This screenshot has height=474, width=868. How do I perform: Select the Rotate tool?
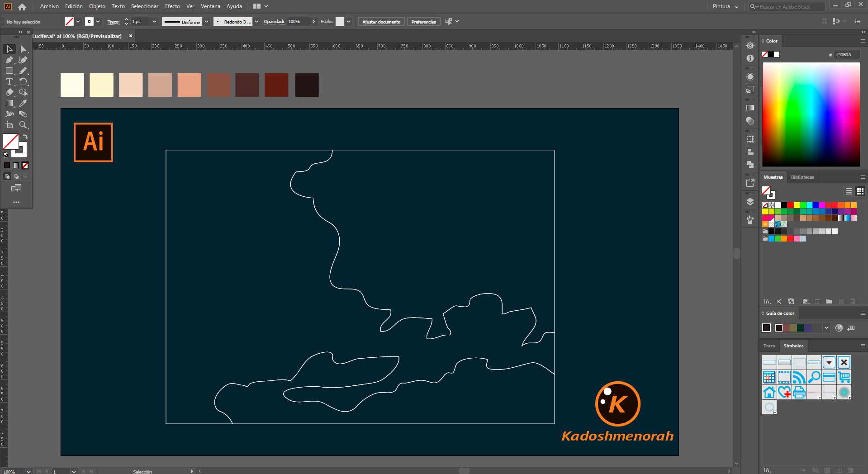pyautogui.click(x=23, y=81)
